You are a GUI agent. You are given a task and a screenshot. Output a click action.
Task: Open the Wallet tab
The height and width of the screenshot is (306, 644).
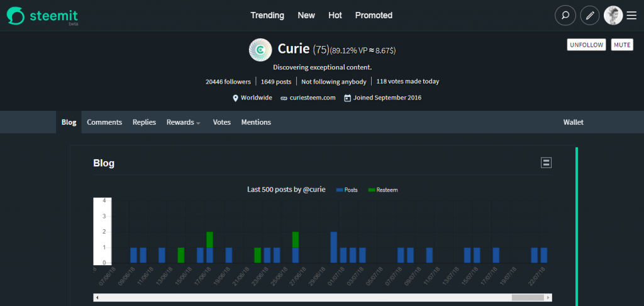click(574, 122)
